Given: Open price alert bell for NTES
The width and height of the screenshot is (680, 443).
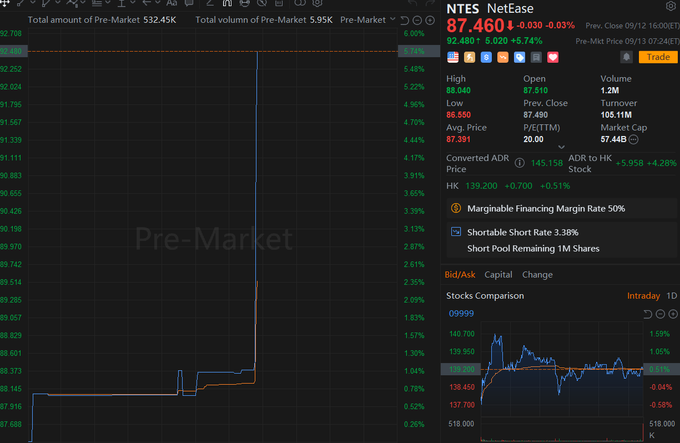Looking at the screenshot, I should point(626,57).
